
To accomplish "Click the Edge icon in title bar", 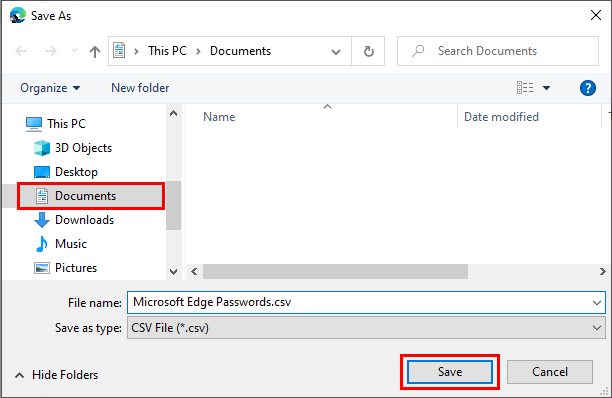I will point(18,16).
